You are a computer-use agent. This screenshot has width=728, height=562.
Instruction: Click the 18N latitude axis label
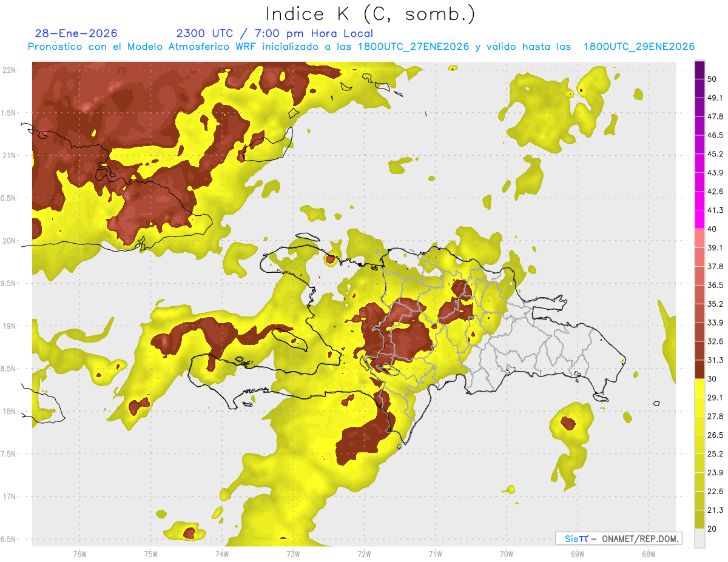(x=9, y=412)
